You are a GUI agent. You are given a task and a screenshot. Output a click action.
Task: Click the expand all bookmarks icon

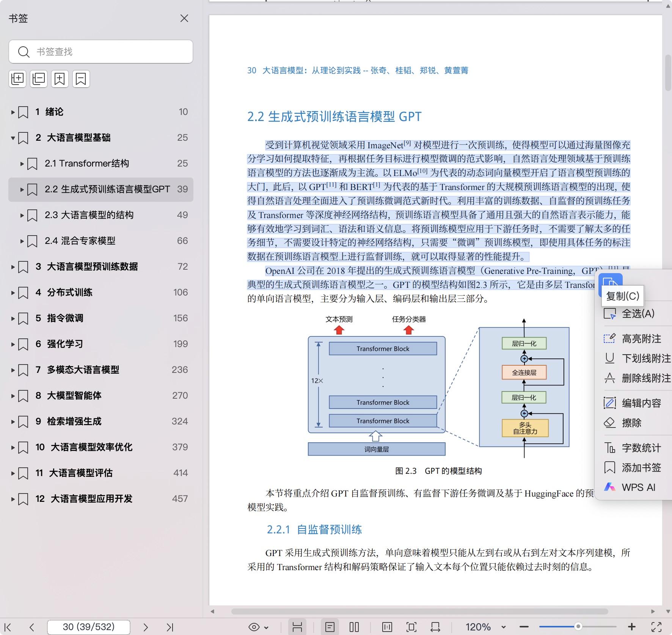pos(17,79)
